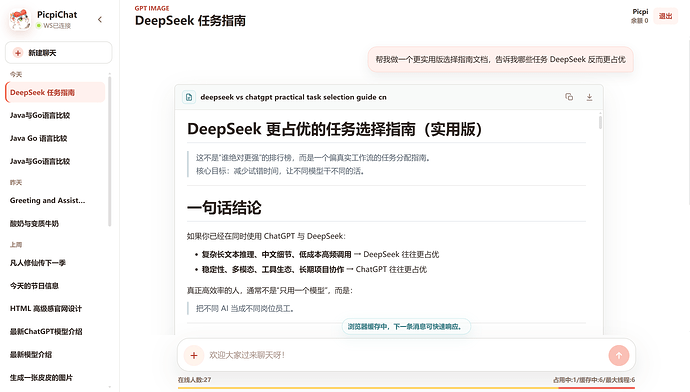Screen dimensions: 690x392
Task: Click the 浏览器缓存中 status notice
Action: pos(406,326)
